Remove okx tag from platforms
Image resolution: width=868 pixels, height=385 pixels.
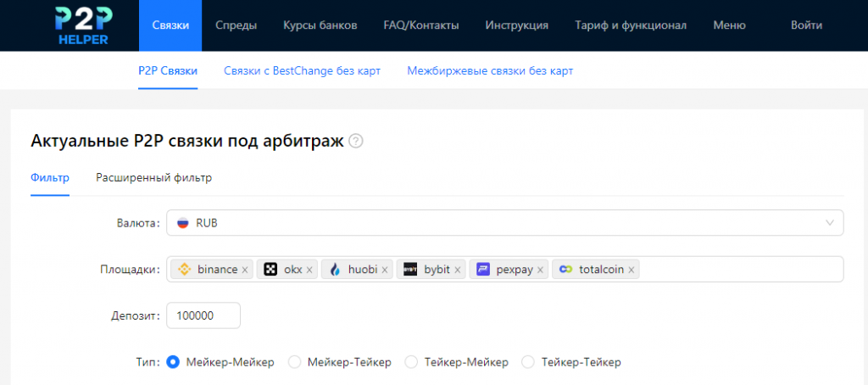[x=309, y=270]
